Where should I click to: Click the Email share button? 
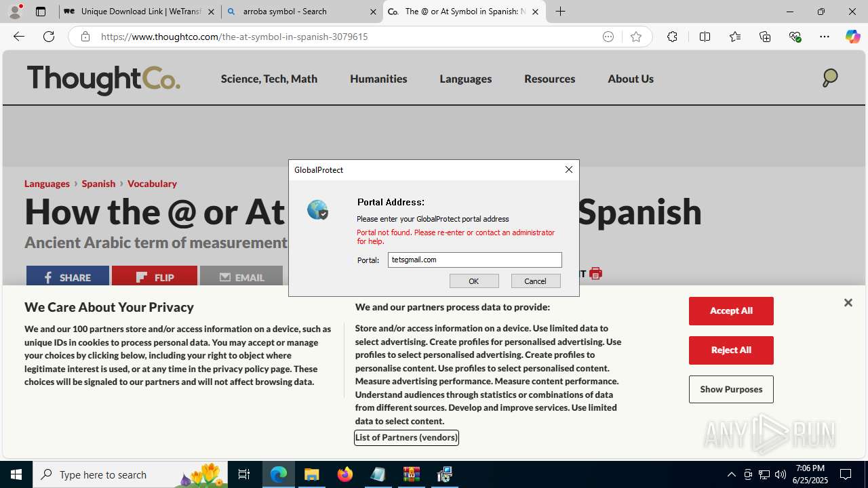pyautogui.click(x=241, y=276)
